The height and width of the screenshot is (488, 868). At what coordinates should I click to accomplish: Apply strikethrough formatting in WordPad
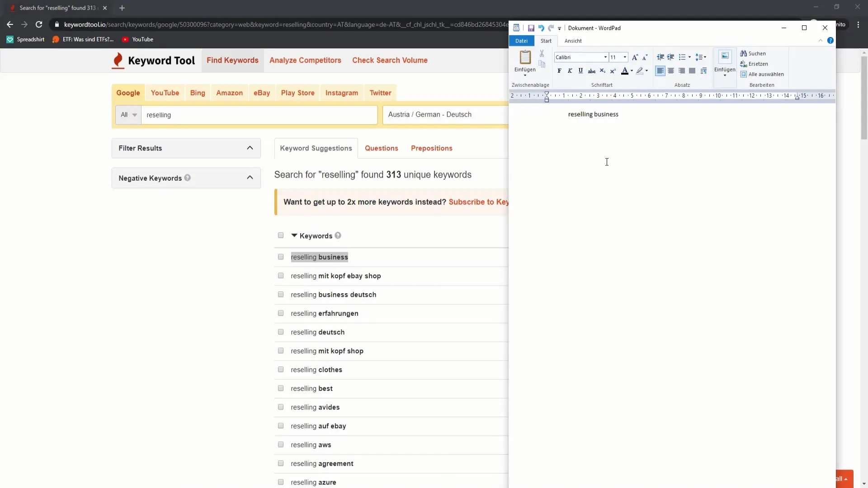(591, 71)
